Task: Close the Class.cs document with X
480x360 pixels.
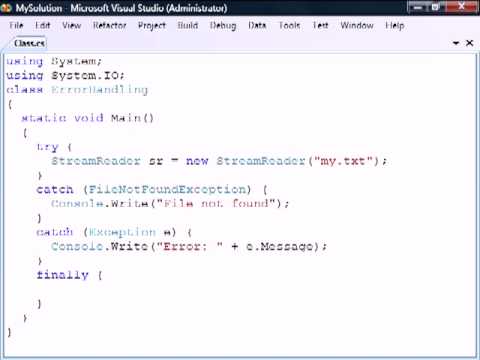Action: [469, 43]
